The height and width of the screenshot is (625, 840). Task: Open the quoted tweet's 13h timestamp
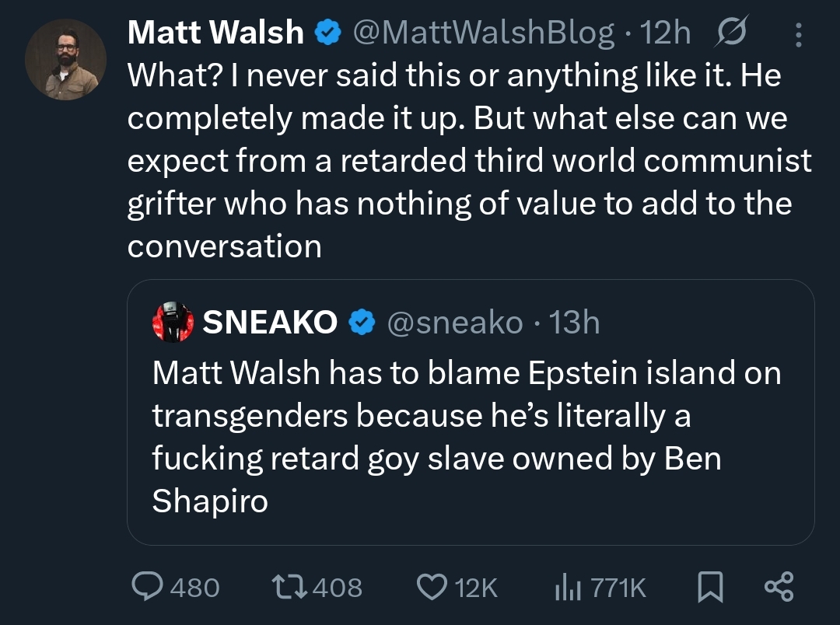[575, 323]
